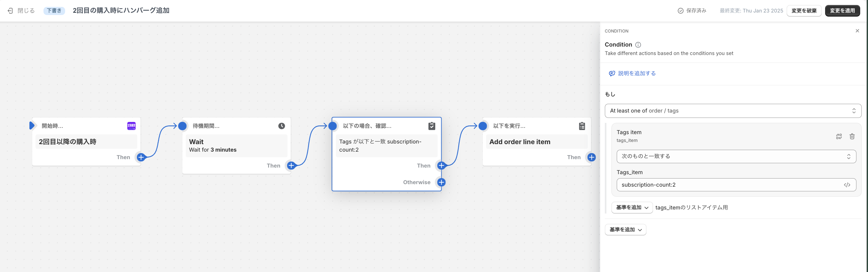
Task: Open the 次のものと一致する operator dropdown
Action: [x=736, y=157]
